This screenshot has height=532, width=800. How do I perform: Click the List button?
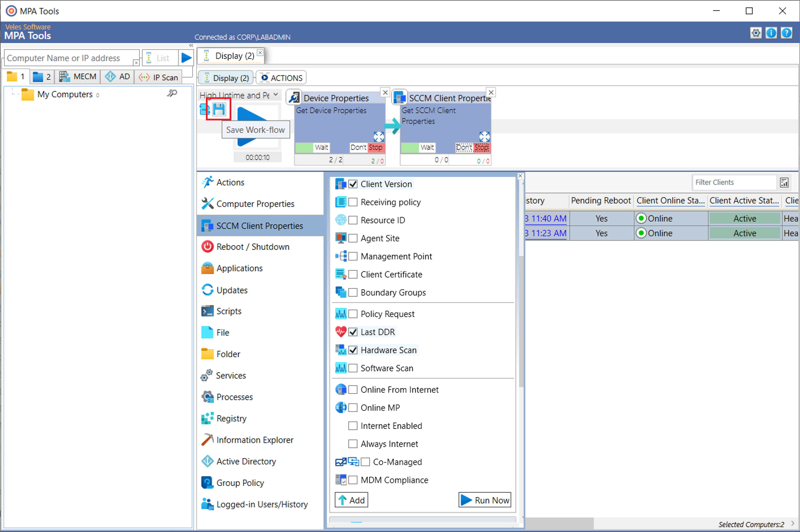pos(160,58)
